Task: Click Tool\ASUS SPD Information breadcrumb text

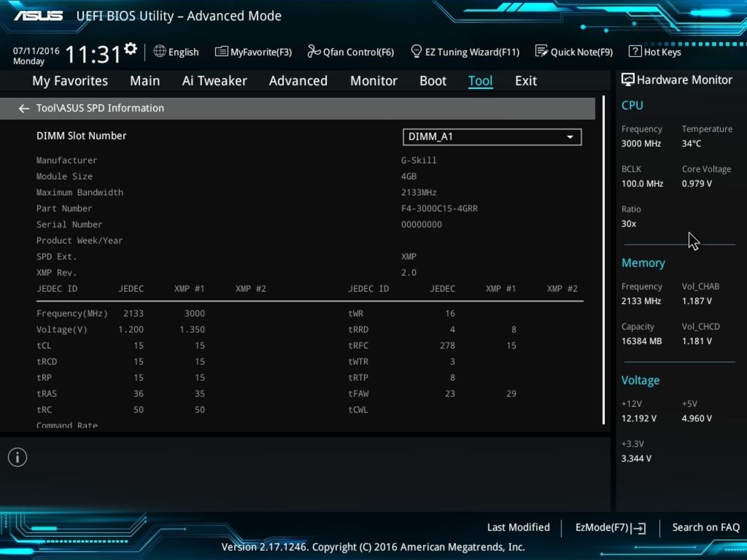Action: (x=100, y=108)
